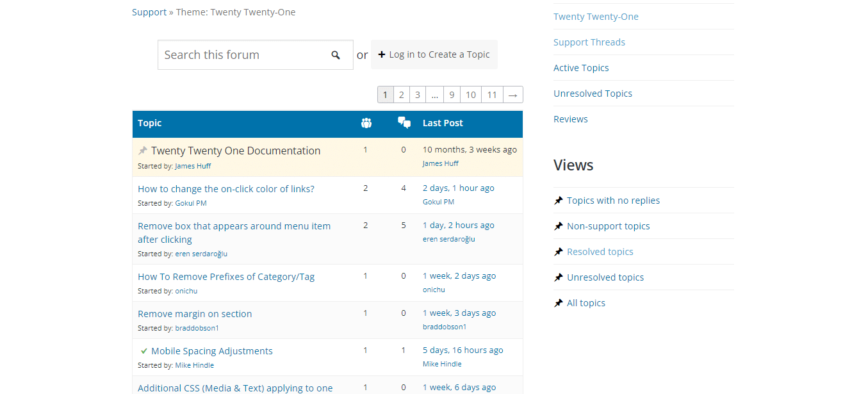Click the posts (speech bubbles) icon in table header
Screen dimensions: 868x394
pyautogui.click(x=404, y=122)
